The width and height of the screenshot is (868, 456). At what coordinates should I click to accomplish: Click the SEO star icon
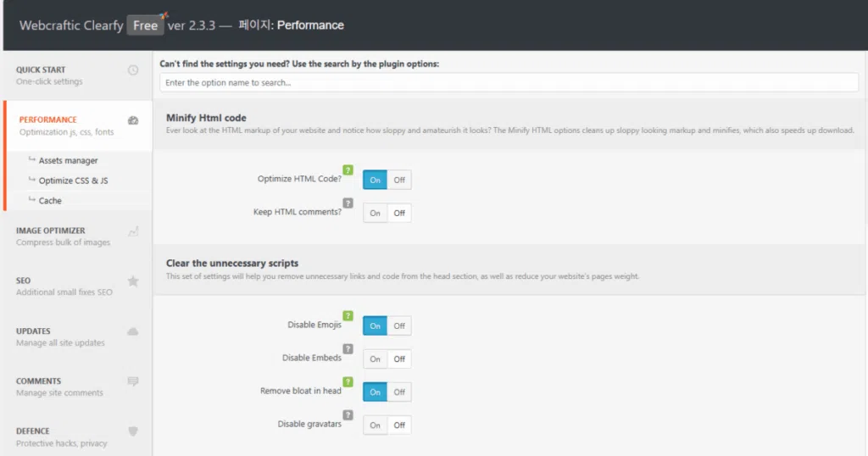point(133,281)
